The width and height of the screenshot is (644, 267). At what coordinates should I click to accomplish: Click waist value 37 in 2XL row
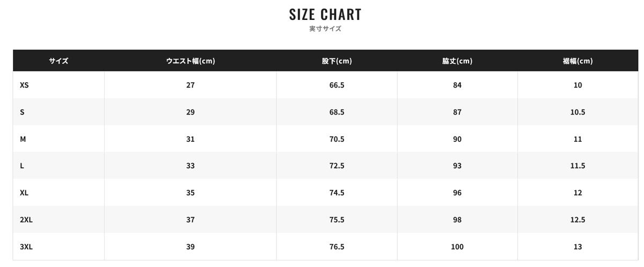191,220
